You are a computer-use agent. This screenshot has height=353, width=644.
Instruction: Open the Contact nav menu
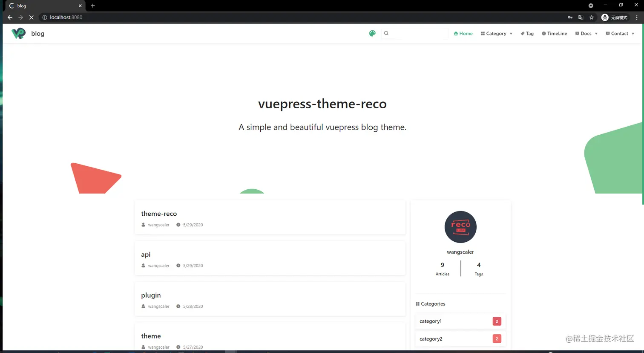tap(620, 33)
